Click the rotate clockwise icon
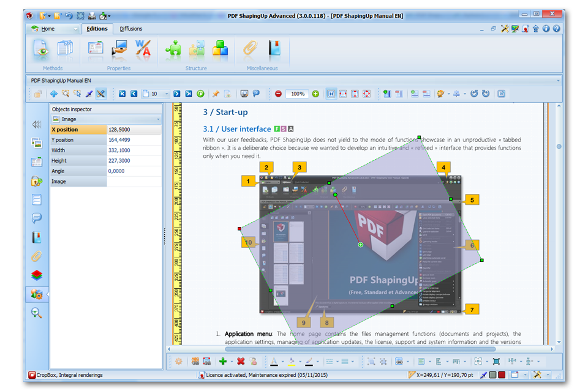The width and height of the screenshot is (588, 391). [486, 94]
